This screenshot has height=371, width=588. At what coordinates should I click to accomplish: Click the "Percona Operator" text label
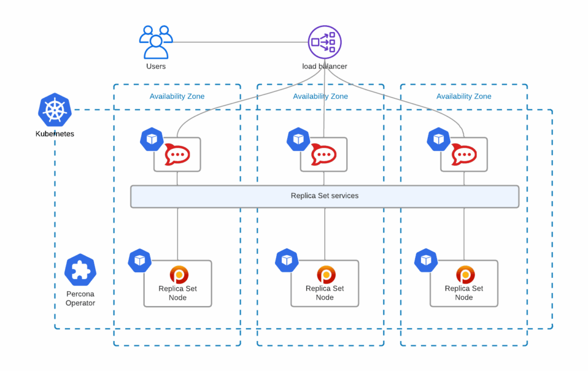pyautogui.click(x=80, y=299)
